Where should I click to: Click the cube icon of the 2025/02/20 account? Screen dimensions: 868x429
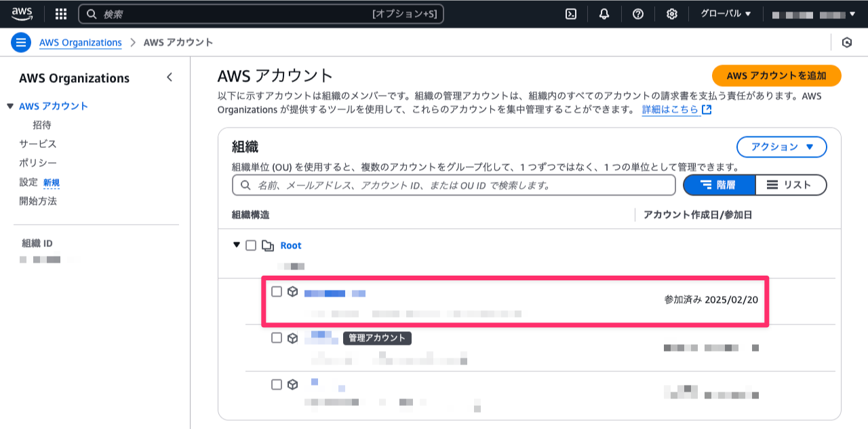(293, 291)
